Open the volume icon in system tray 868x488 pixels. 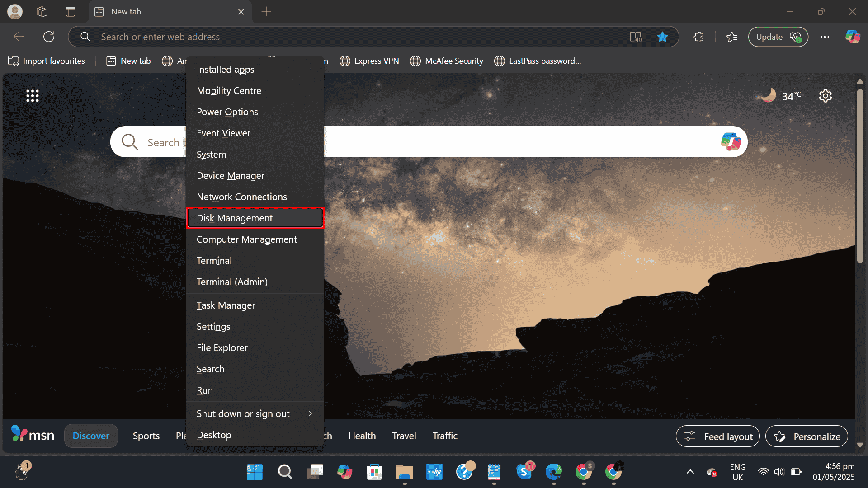tap(779, 472)
